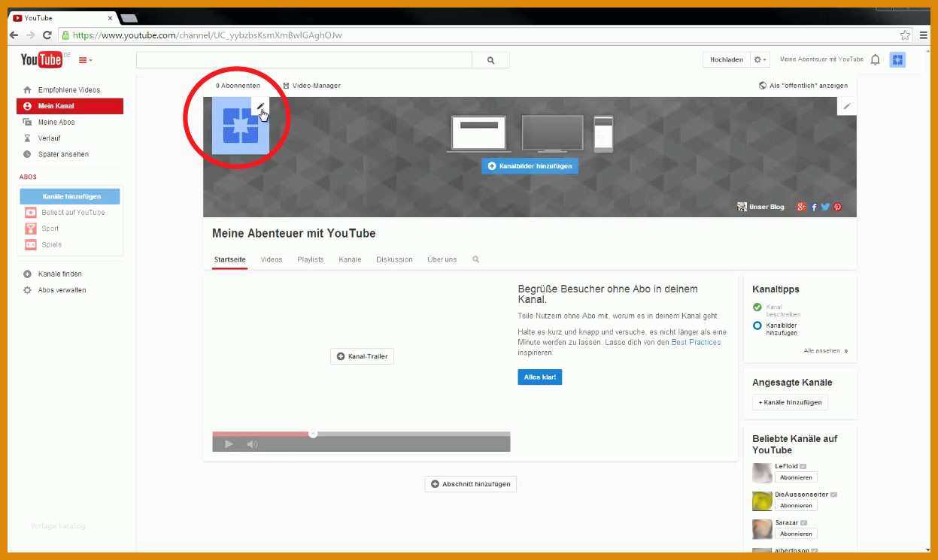Open the notifications bell

tap(875, 59)
